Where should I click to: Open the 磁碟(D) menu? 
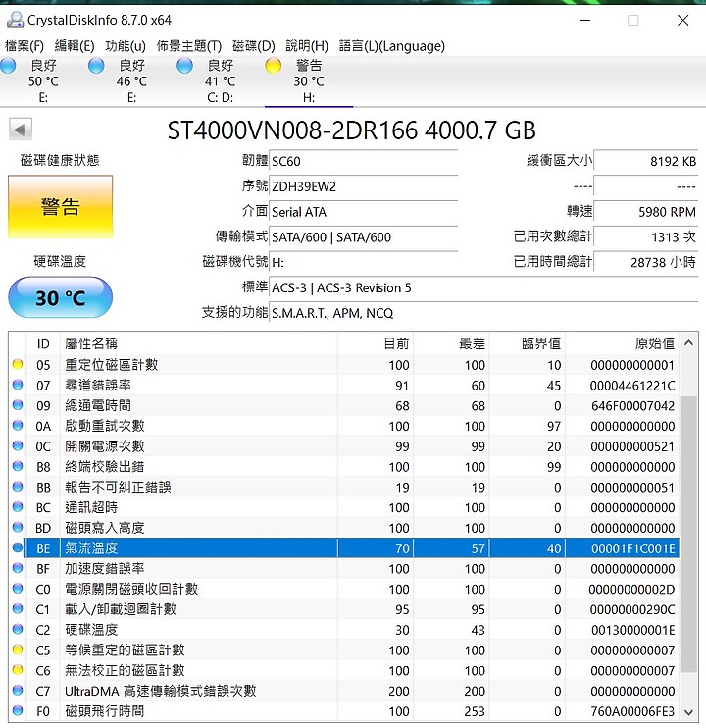point(253,46)
